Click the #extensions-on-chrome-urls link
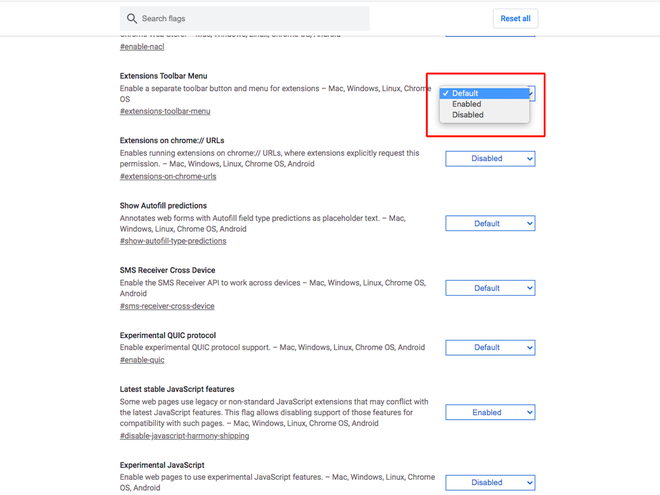 [x=168, y=176]
